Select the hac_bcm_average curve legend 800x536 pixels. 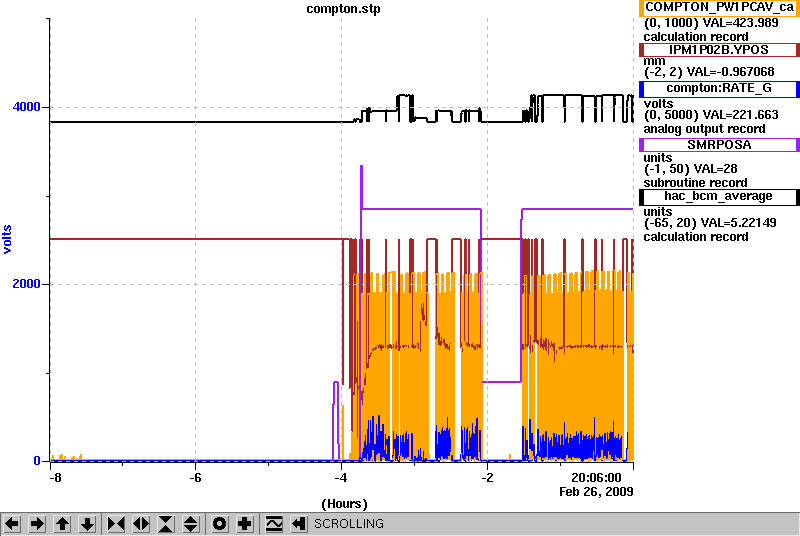tap(719, 197)
